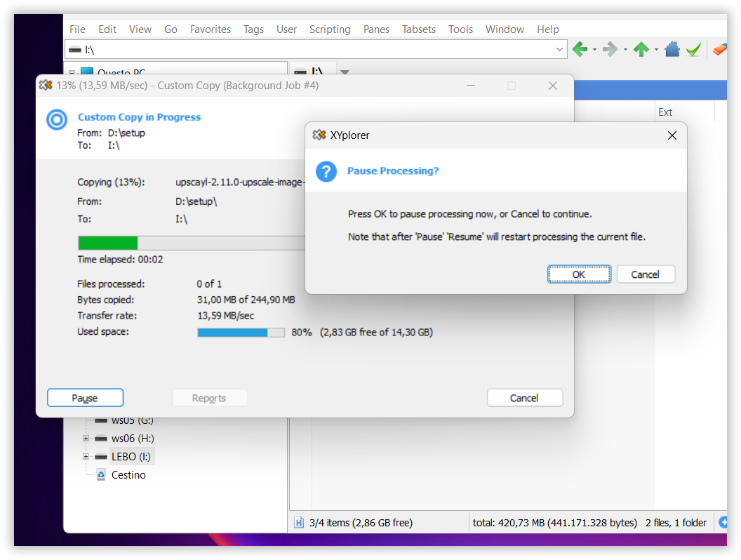The image size is (741, 560).
Task: Click the orange eraser toolbar icon
Action: [x=720, y=49]
